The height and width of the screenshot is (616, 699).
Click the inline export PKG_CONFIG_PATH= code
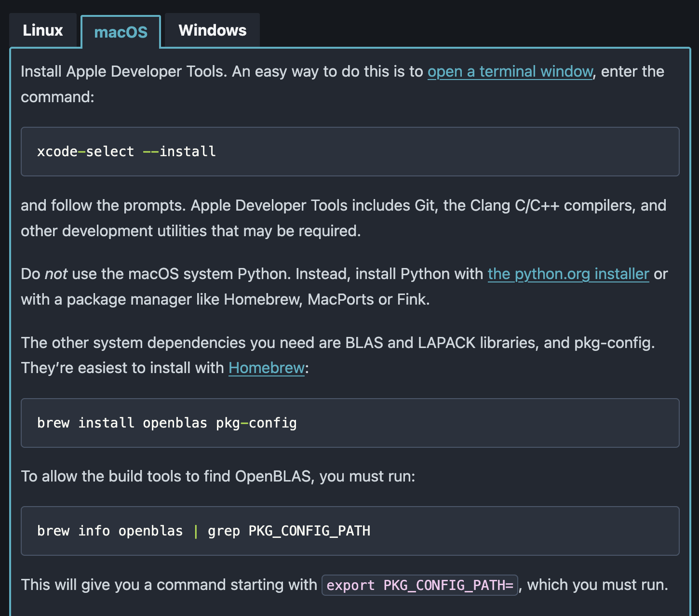point(420,585)
